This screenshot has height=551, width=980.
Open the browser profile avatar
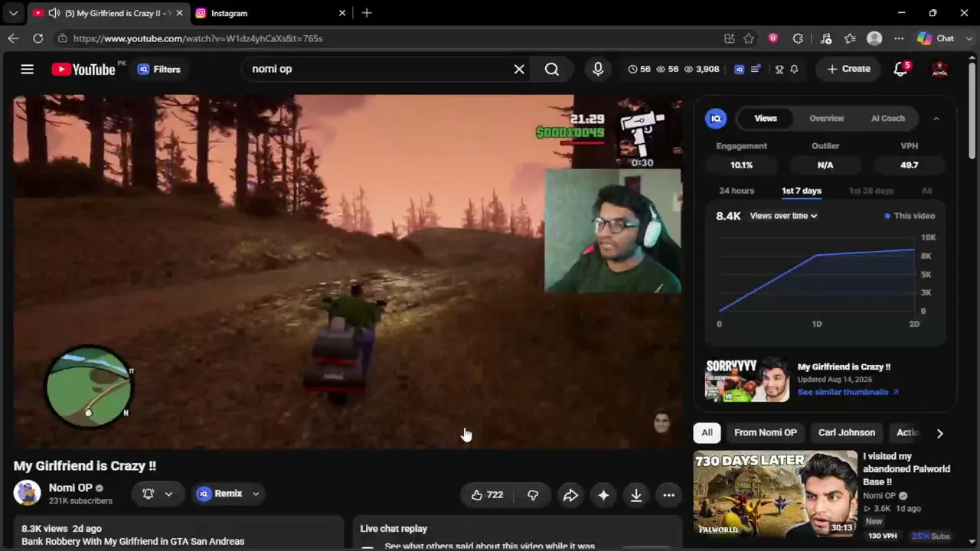(874, 38)
